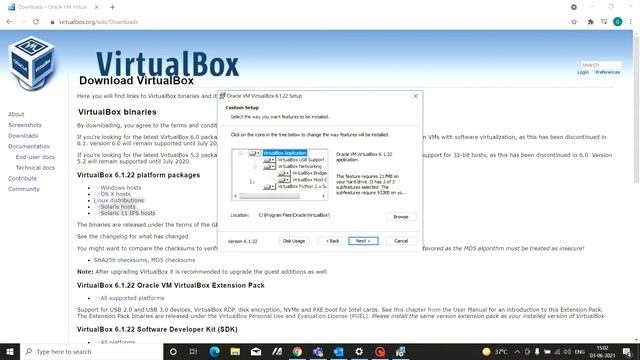The width and height of the screenshot is (640, 360).
Task: Select VirtualBox Networking tree item
Action: tap(300, 167)
